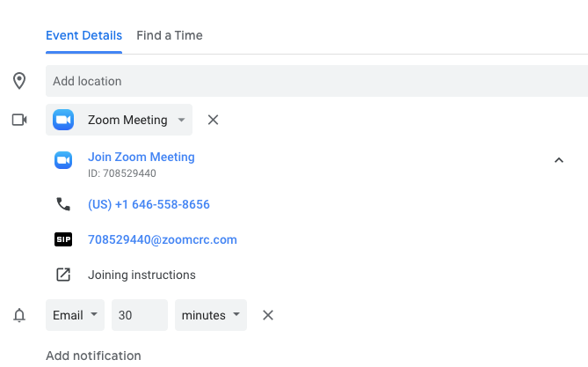Click Add notification

(x=93, y=356)
